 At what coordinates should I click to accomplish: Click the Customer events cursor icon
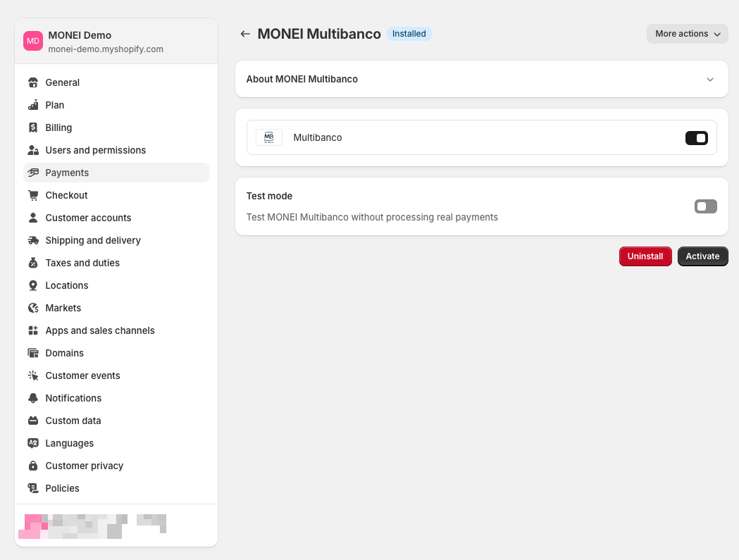(33, 375)
